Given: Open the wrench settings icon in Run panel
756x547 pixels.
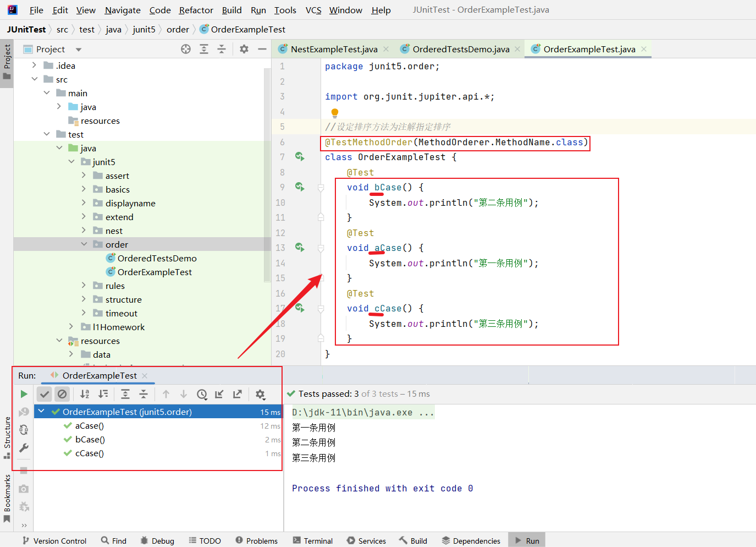Looking at the screenshot, I should [x=24, y=448].
